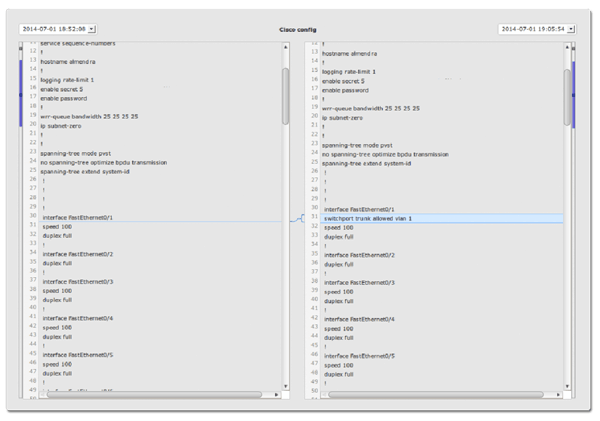Click 'interface FastEthernet0/2' in the left pane

coord(78,255)
